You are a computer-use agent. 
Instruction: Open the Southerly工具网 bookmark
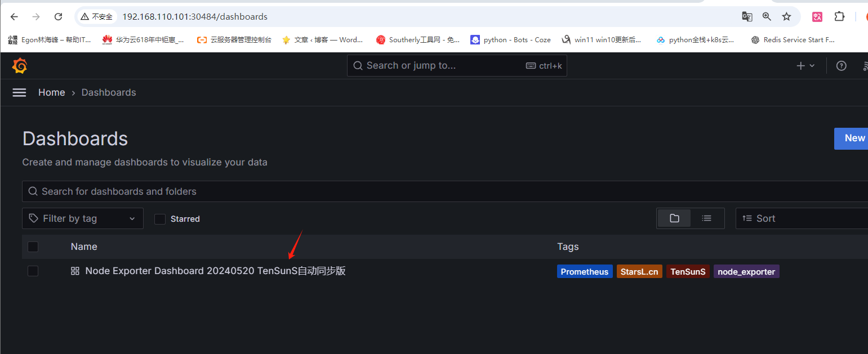tap(418, 40)
